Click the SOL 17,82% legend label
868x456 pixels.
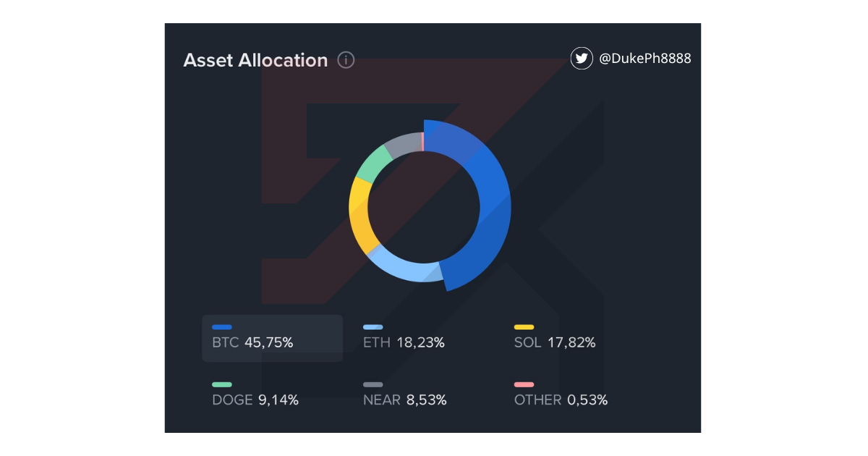(555, 342)
